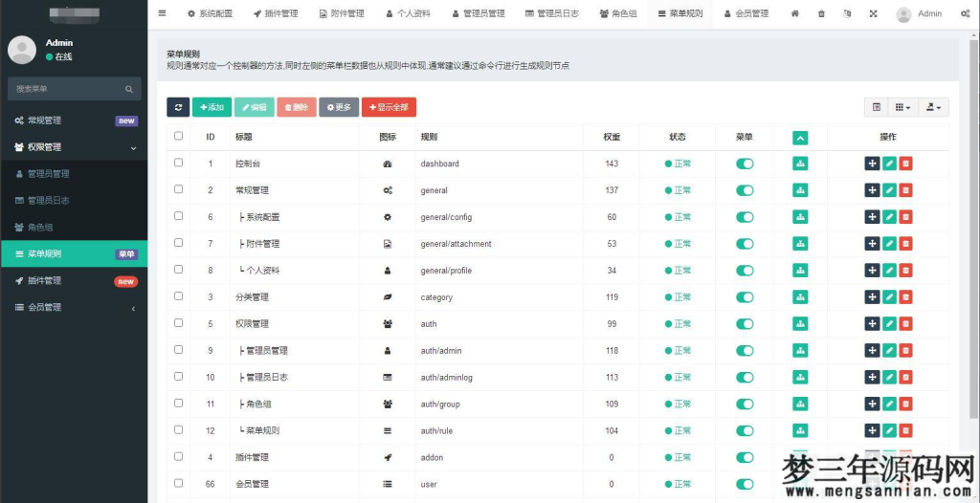Click the edit icon for category row
Viewport: 980px width, 503px height.
[889, 296]
